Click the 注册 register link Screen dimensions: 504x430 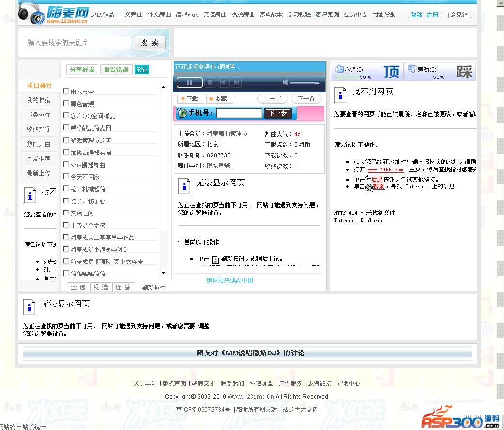point(432,15)
